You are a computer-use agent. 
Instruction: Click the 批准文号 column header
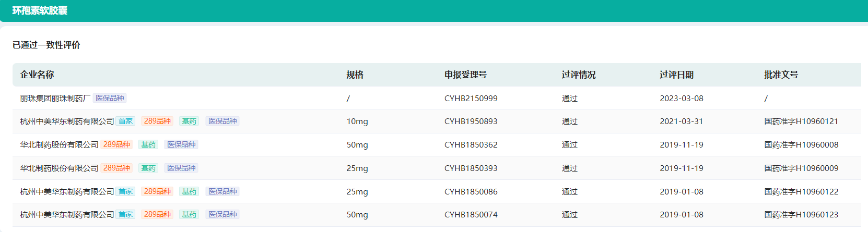(x=781, y=75)
